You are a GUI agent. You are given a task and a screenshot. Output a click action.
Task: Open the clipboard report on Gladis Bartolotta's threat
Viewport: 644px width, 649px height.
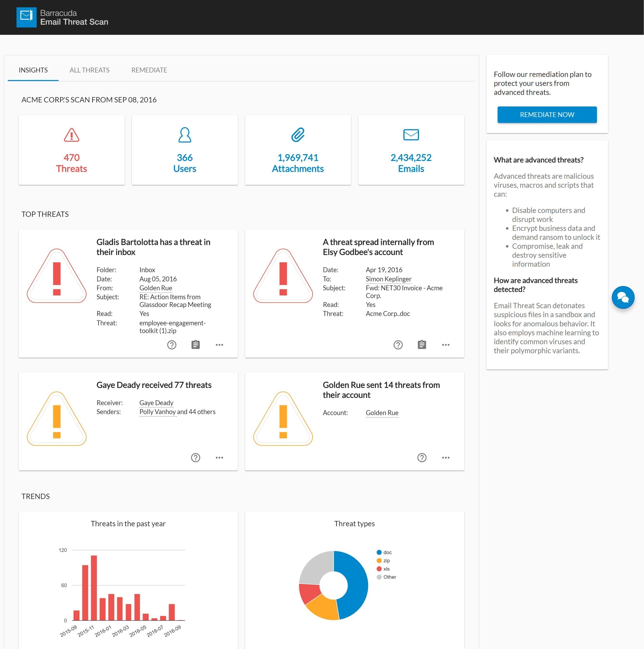pyautogui.click(x=195, y=345)
